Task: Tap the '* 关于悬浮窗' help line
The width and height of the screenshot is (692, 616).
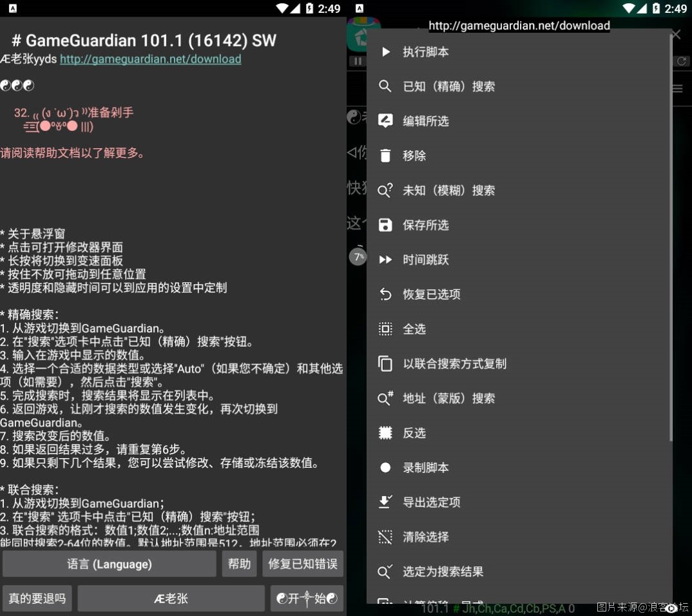Action: click(x=33, y=233)
